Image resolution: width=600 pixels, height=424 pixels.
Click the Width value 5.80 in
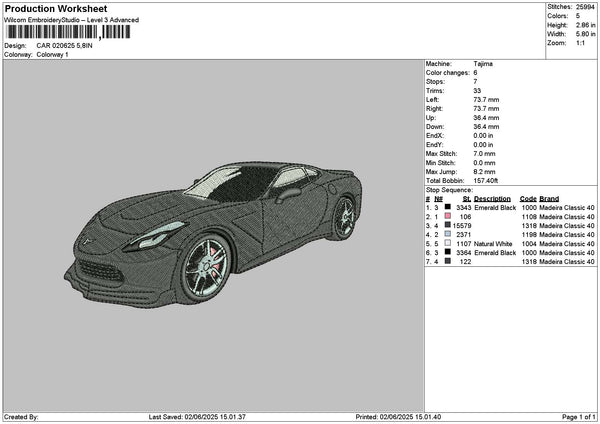pos(585,34)
